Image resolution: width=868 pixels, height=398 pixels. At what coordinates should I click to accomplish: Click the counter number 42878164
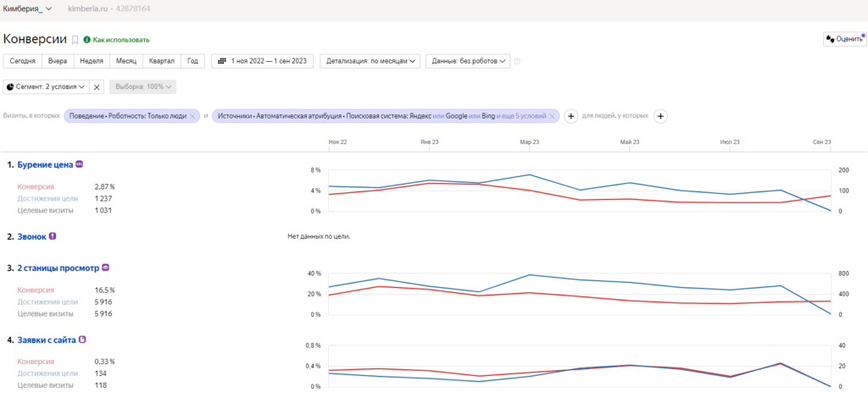point(131,8)
